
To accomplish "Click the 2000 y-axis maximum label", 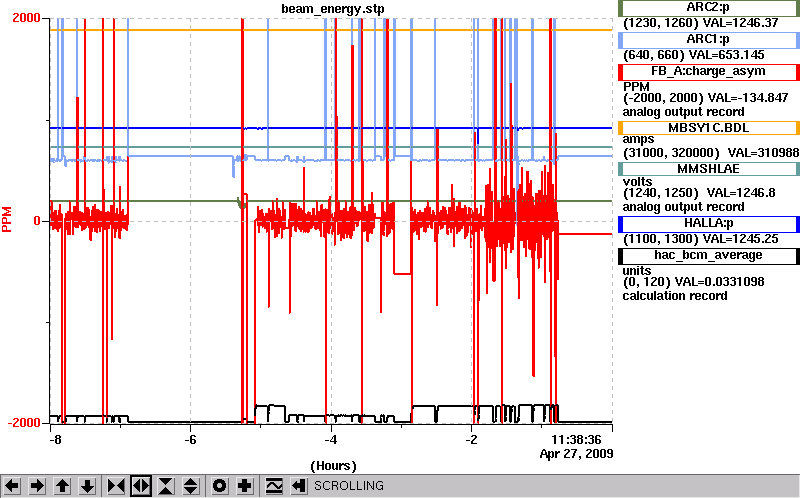I will pos(27,18).
